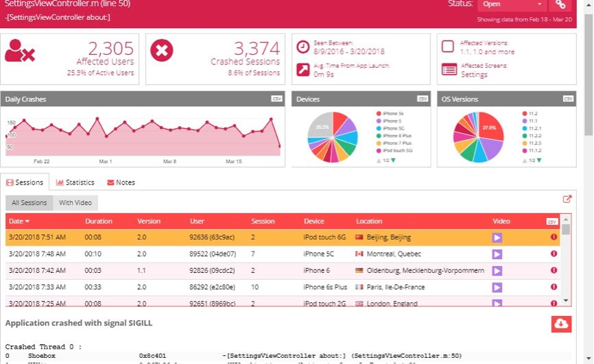The height and width of the screenshot is (364, 594).
Task: Click the sessions table scrollbar down arrow
Action: 566,300
